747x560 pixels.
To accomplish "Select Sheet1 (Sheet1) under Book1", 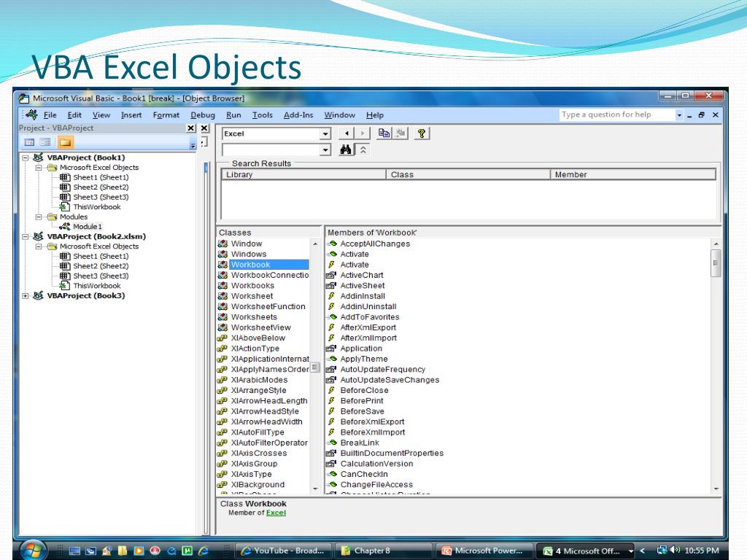I will click(x=101, y=177).
